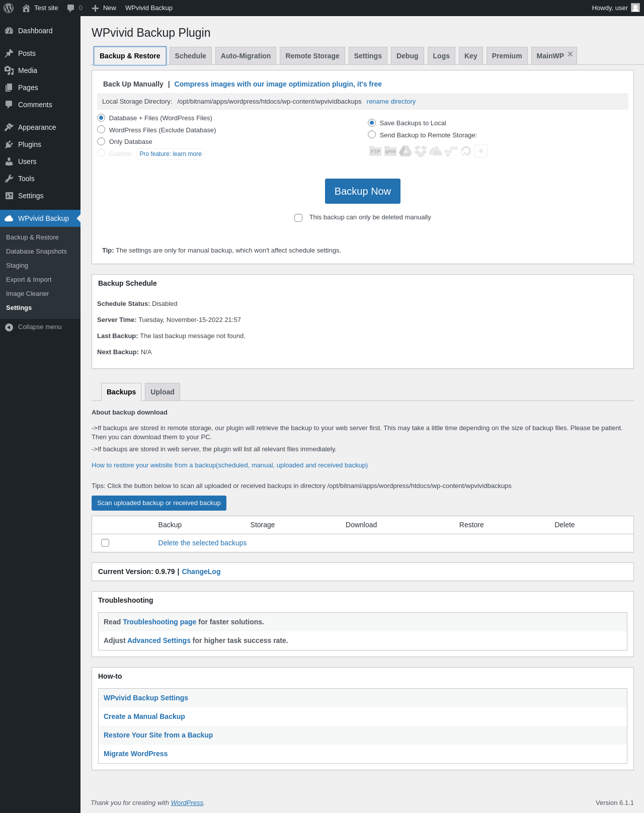Screen dimensions: 644x813
Task: Open the New content dropdown in admin bar
Action: click(104, 8)
